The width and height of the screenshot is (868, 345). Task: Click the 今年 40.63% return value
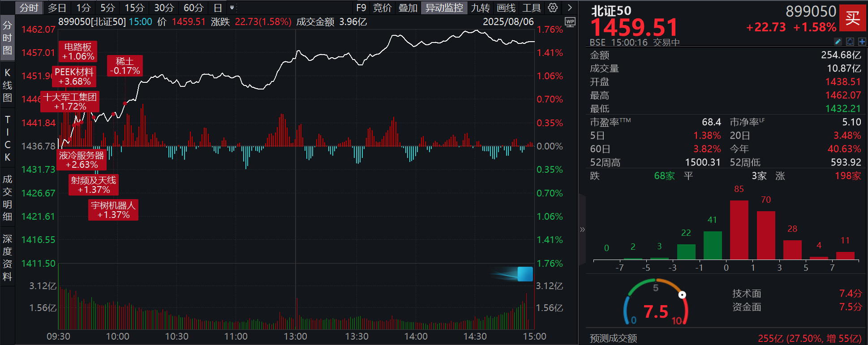844,149
